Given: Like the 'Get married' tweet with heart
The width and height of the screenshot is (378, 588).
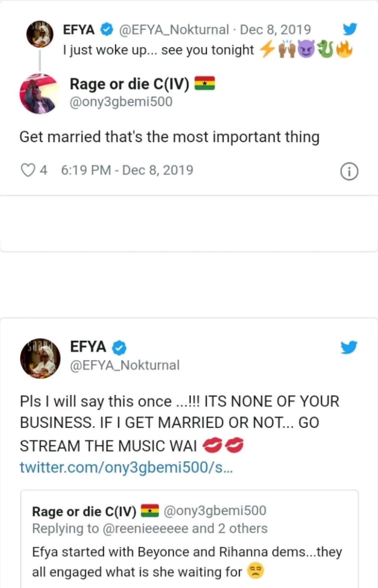Looking at the screenshot, I should click(28, 170).
